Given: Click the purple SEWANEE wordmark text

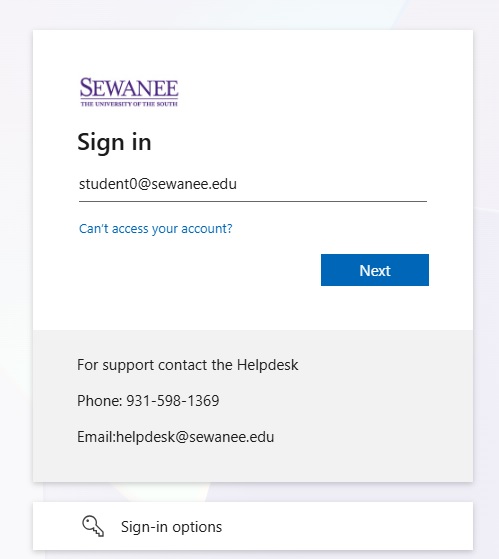Looking at the screenshot, I should [x=129, y=88].
